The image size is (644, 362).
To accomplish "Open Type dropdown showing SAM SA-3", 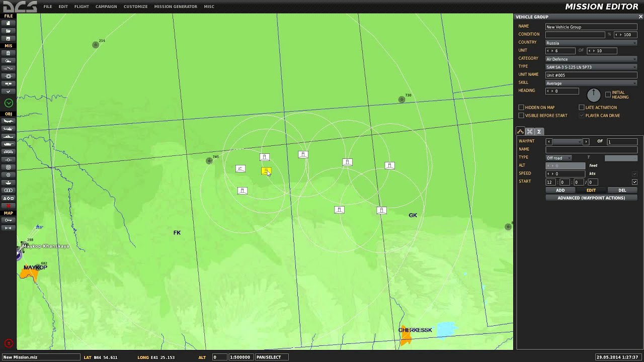I will pos(591,67).
